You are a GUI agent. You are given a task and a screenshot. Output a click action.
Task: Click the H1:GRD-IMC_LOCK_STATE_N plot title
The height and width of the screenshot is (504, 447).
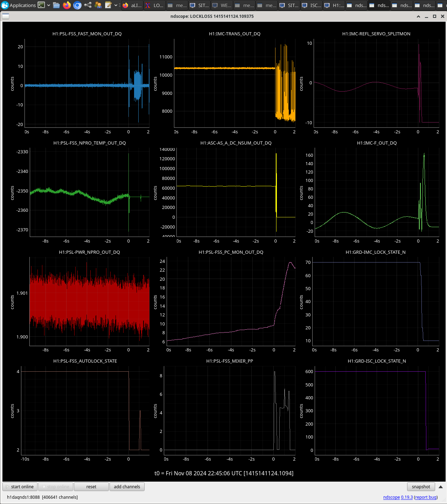[x=376, y=252]
